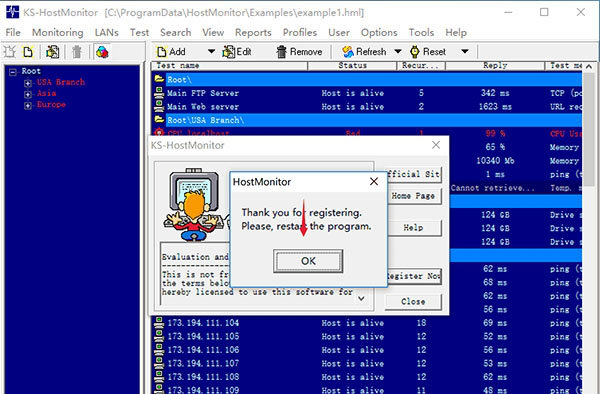This screenshot has height=409, width=600.
Task: Close the HostMonitor thank-you dialog with X
Action: [x=374, y=181]
